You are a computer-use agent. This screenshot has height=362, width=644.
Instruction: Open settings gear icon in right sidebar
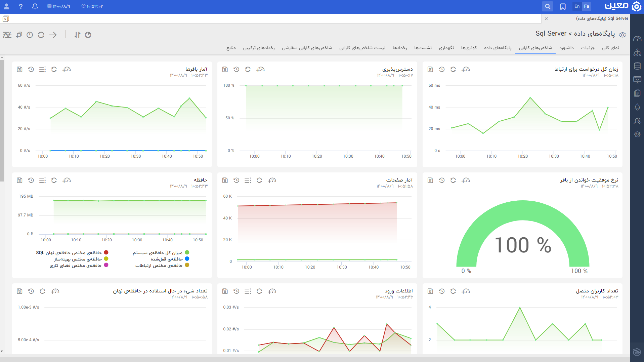point(637,134)
